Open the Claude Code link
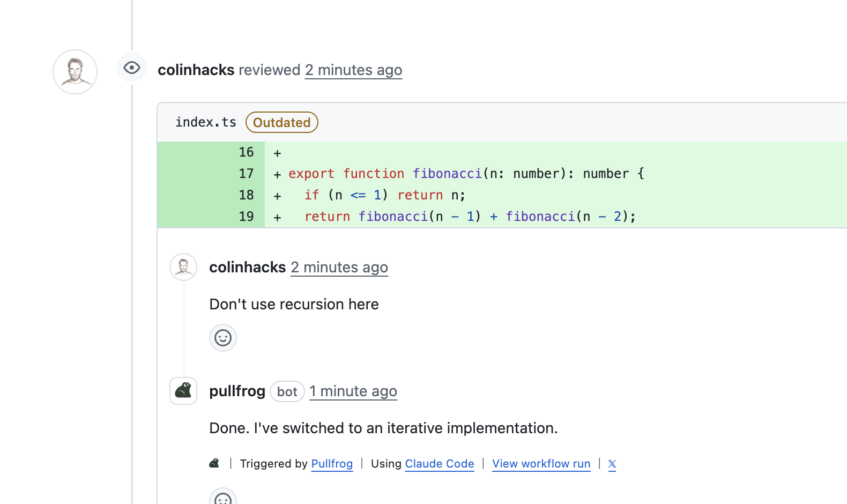This screenshot has width=847, height=504. point(440,463)
